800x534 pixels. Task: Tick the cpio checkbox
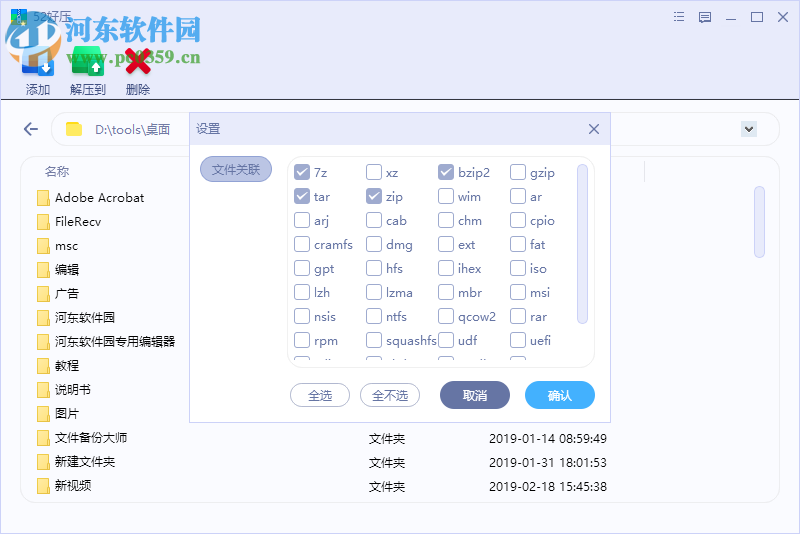point(518,220)
